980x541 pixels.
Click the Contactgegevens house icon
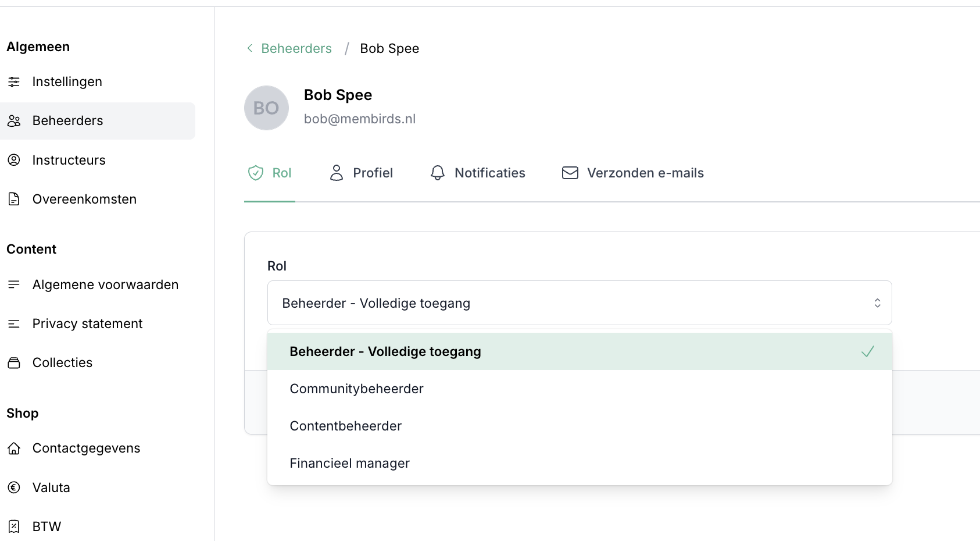pos(14,449)
